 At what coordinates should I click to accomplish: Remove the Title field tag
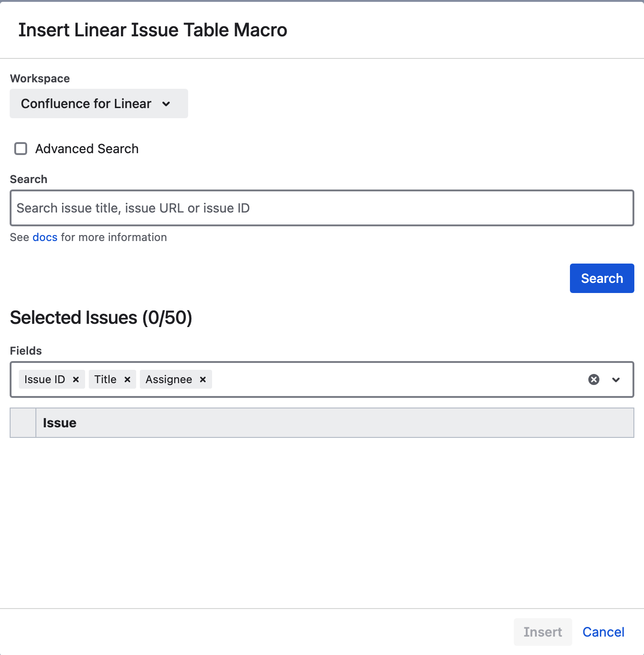[x=127, y=379]
